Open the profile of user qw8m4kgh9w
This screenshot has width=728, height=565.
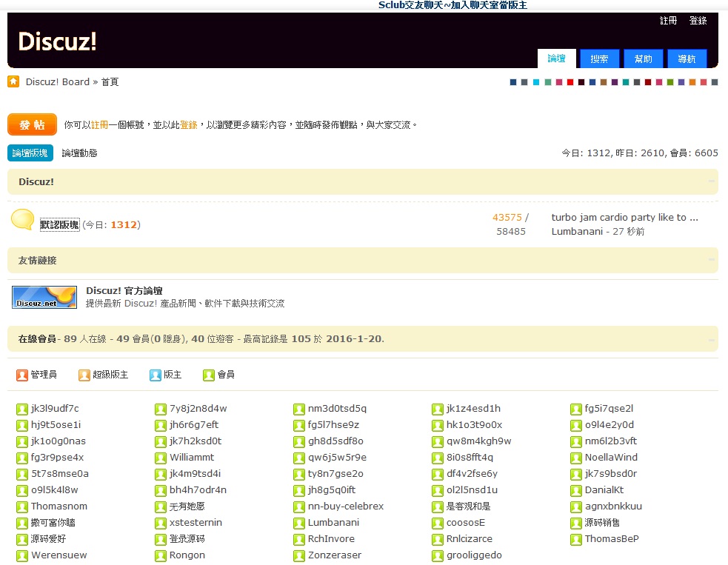[478, 441]
